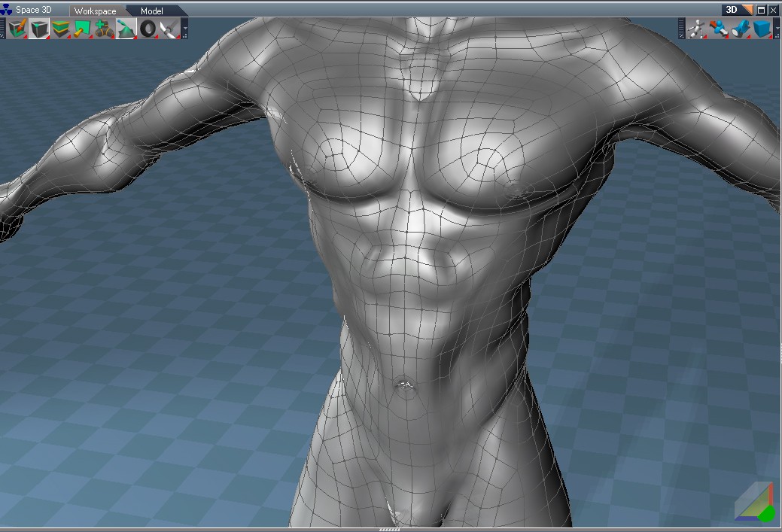Screen dimensions: 782x532
Task: Click the blue spotlight lights icon
Action: tap(741, 29)
